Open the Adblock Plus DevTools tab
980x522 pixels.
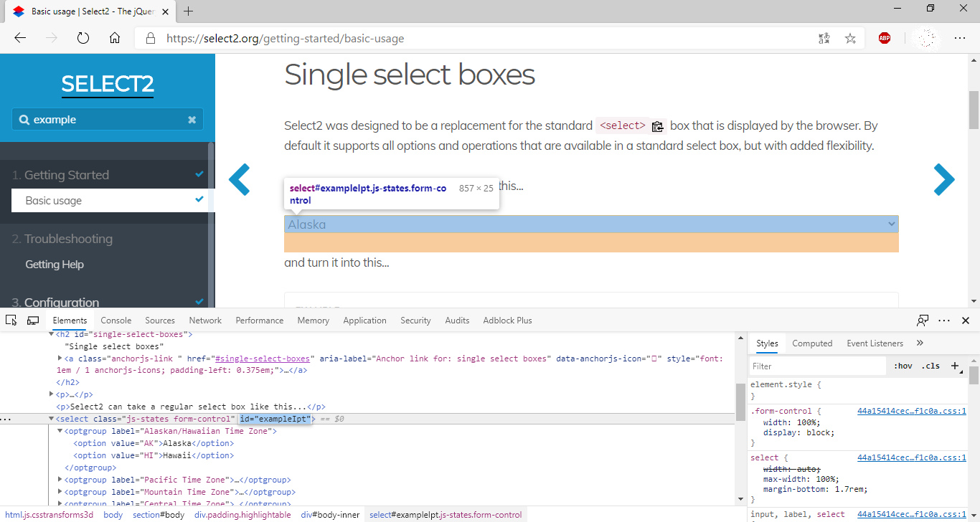508,321
